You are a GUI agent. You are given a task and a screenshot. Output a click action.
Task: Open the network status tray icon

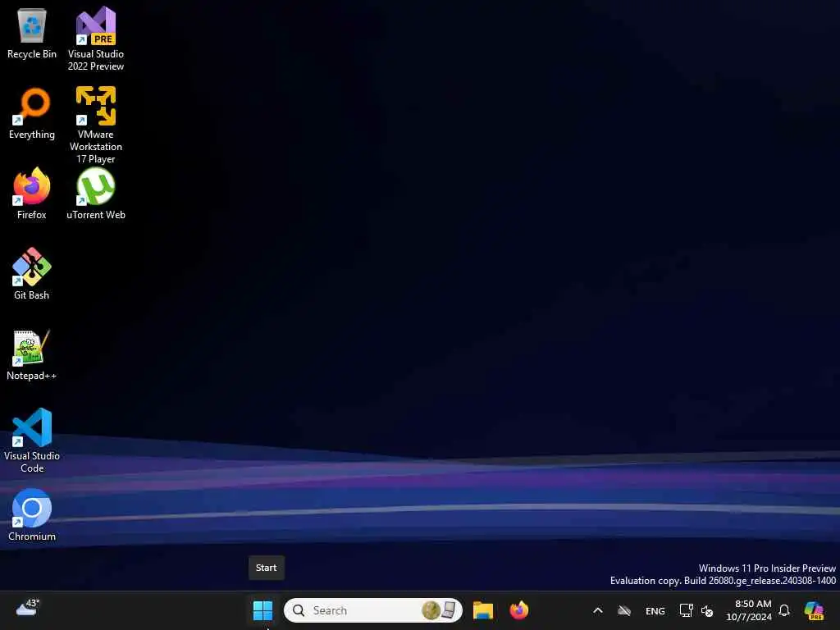[x=687, y=610]
